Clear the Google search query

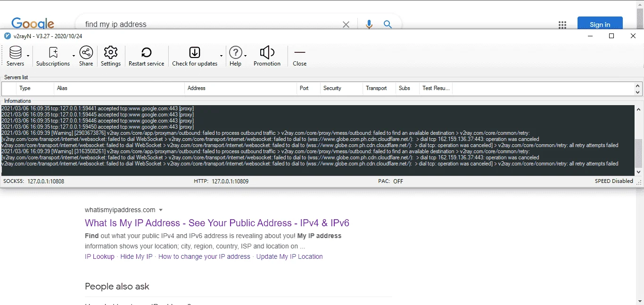[346, 25]
